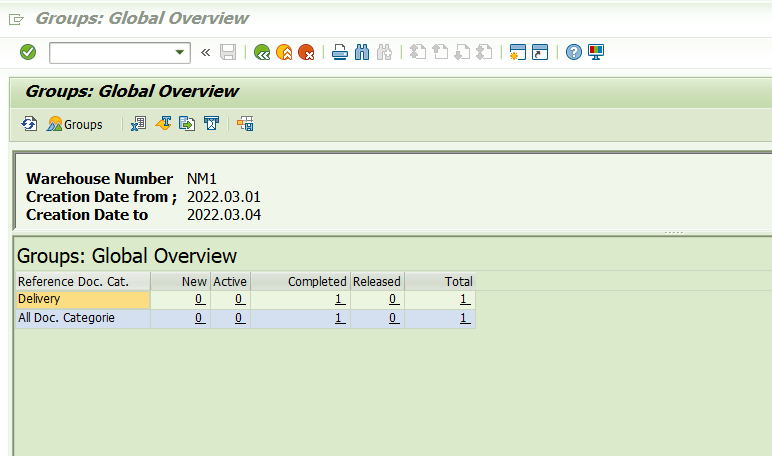Click the Print icon
The image size is (772, 456).
click(340, 52)
